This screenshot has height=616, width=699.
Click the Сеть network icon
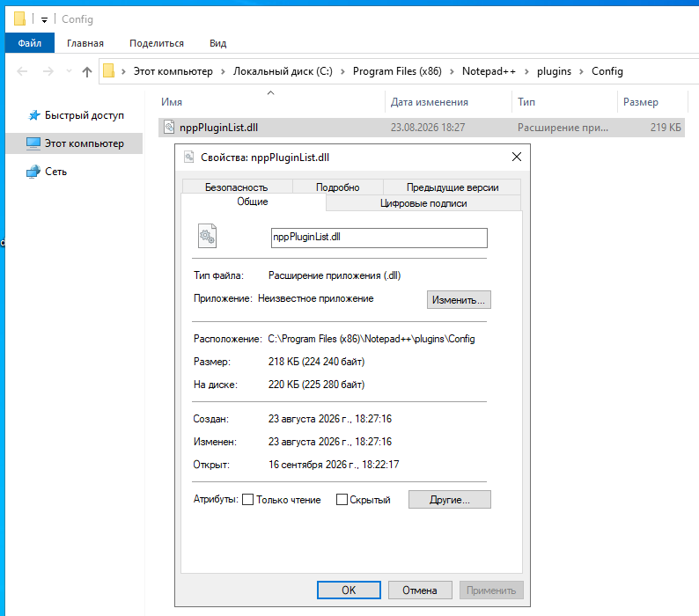pos(33,172)
